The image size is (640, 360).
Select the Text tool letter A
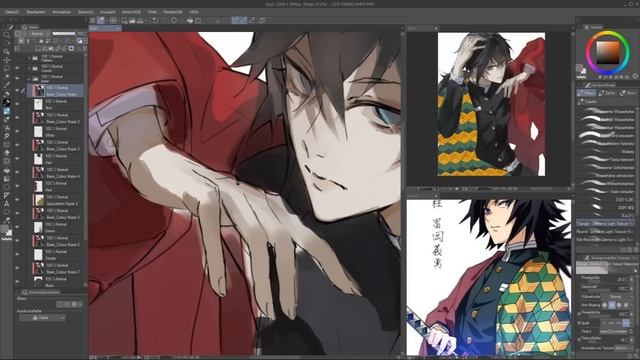(7, 204)
